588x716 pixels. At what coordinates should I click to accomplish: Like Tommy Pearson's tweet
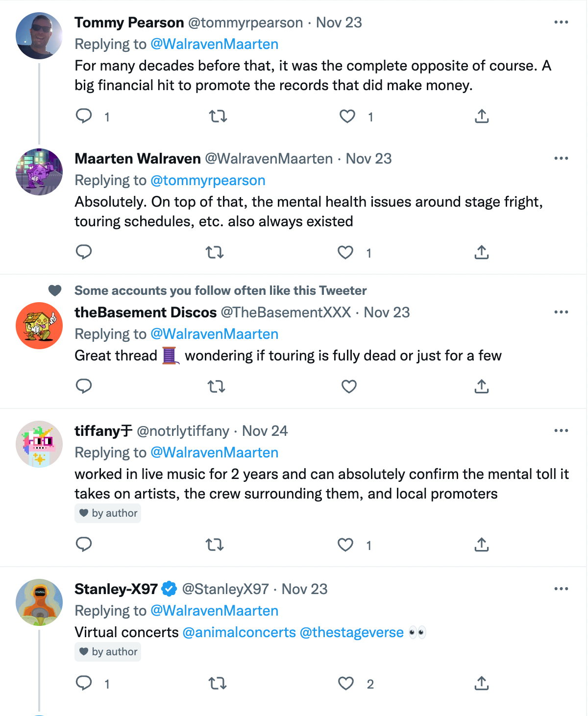pyautogui.click(x=347, y=116)
